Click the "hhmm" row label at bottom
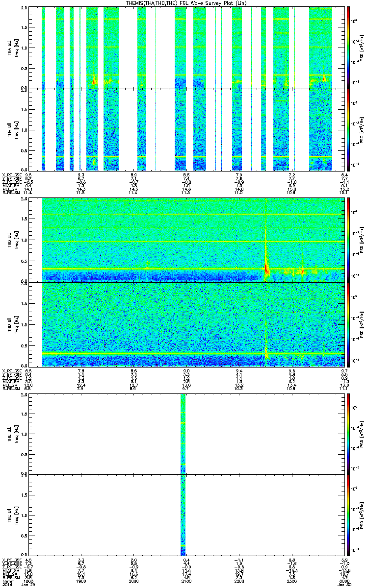 tap(7, 581)
